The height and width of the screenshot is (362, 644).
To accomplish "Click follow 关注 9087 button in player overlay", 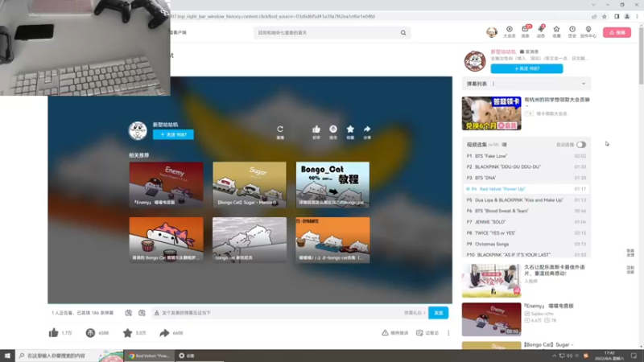I will (173, 134).
